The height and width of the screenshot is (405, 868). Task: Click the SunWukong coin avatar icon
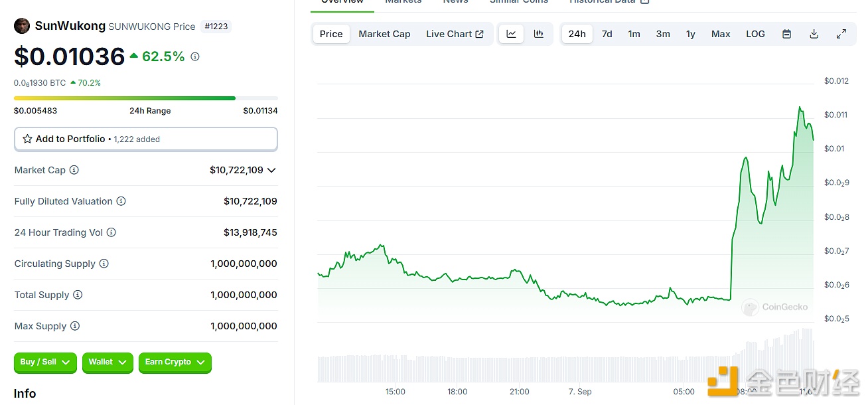click(x=22, y=26)
